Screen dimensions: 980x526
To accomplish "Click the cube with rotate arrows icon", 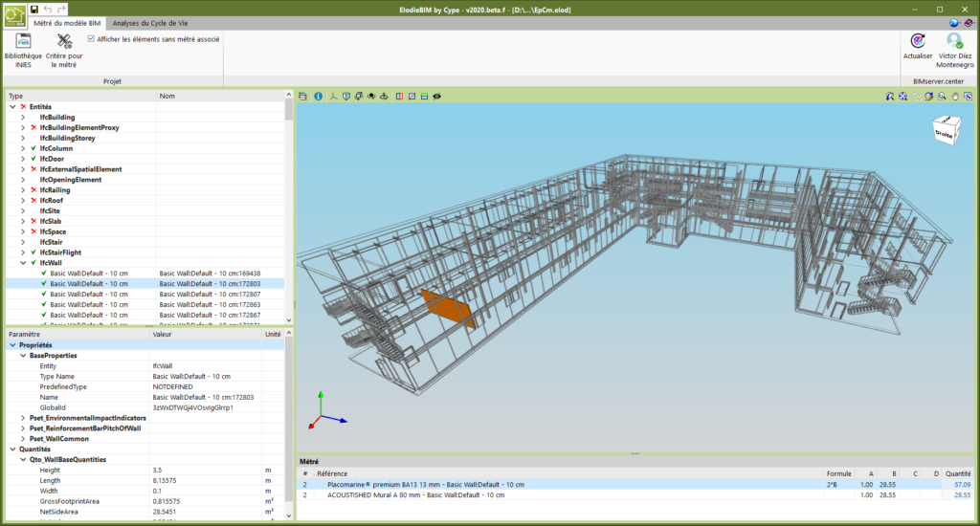I will point(359,97).
